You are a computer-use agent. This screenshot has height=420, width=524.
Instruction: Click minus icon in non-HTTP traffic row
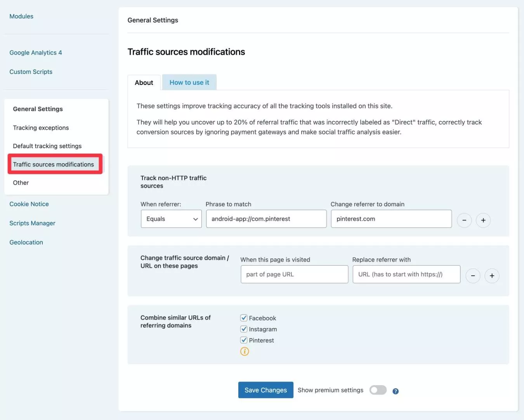464,220
